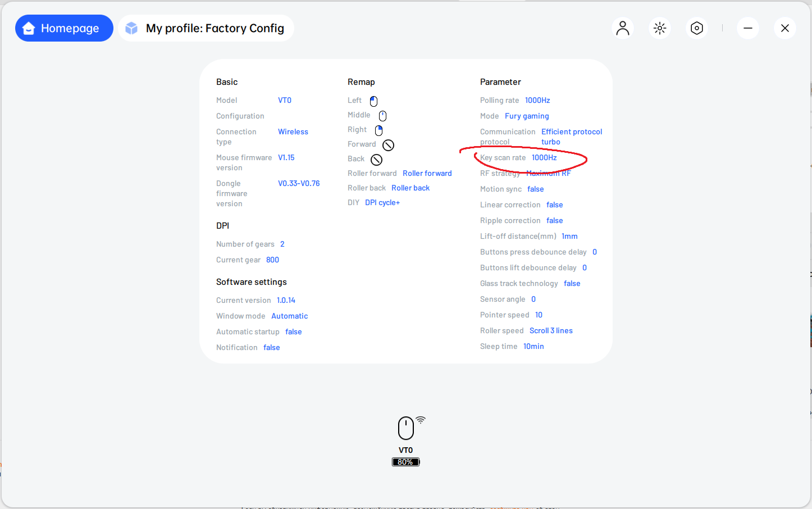
Task: Click the Automatic startup false value
Action: point(293,332)
